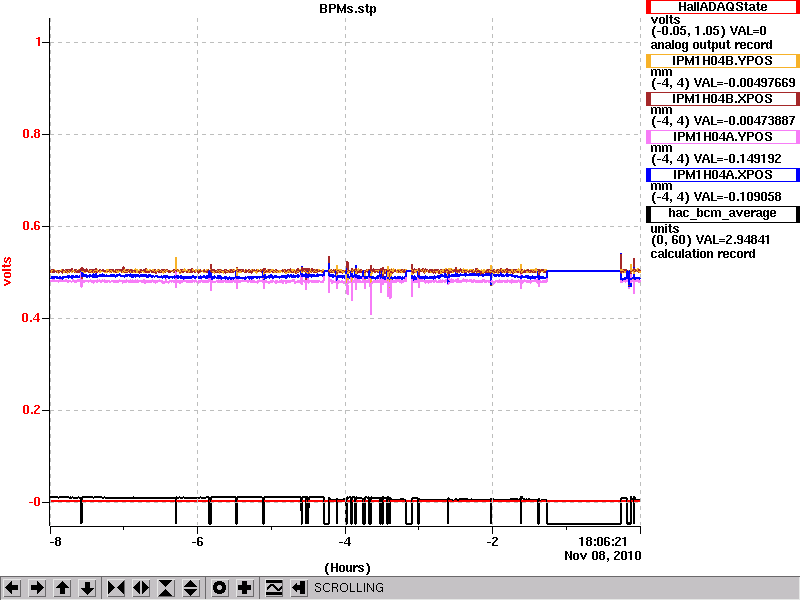Click the vertical zoom-in (hourglass) icon

(166, 588)
